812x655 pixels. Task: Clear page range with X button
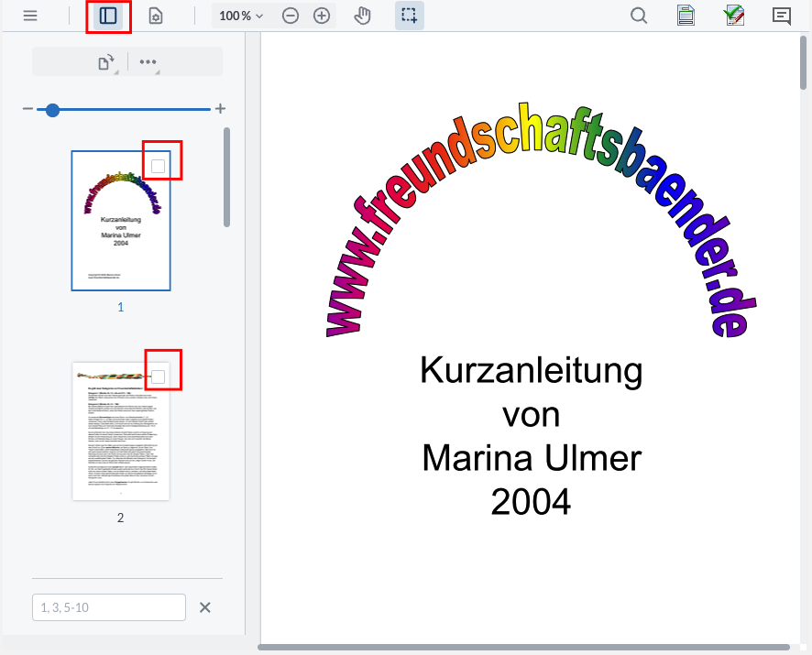(205, 607)
